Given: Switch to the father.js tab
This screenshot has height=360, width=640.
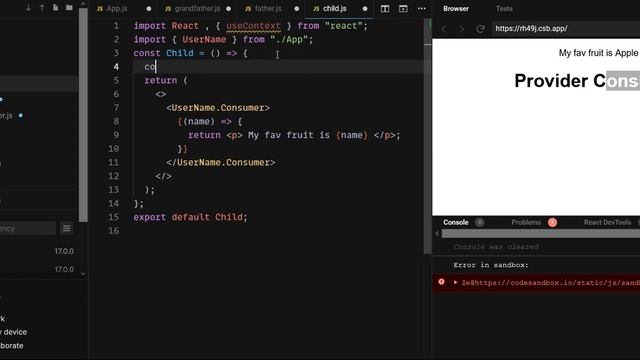Looking at the screenshot, I should coord(268,9).
